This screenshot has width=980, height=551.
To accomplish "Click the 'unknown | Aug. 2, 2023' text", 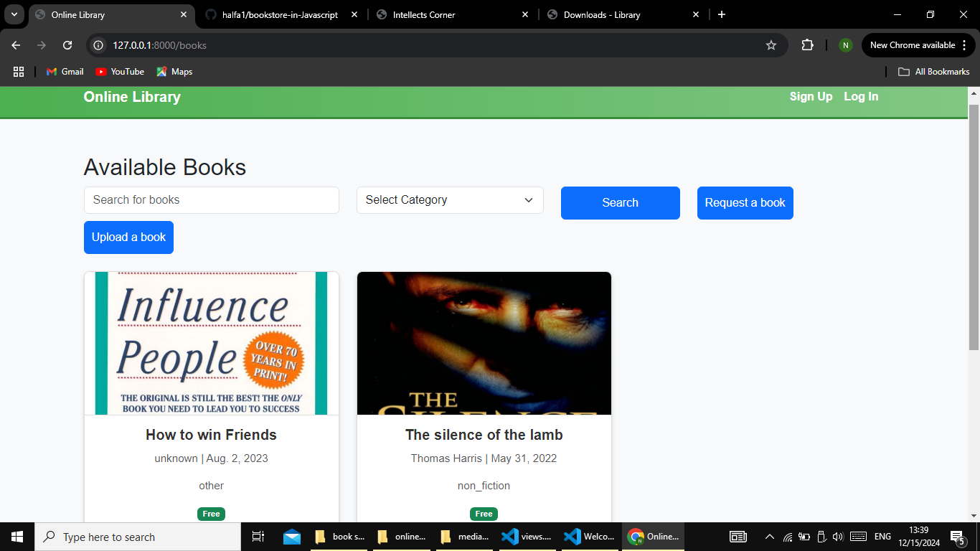I will tap(212, 458).
